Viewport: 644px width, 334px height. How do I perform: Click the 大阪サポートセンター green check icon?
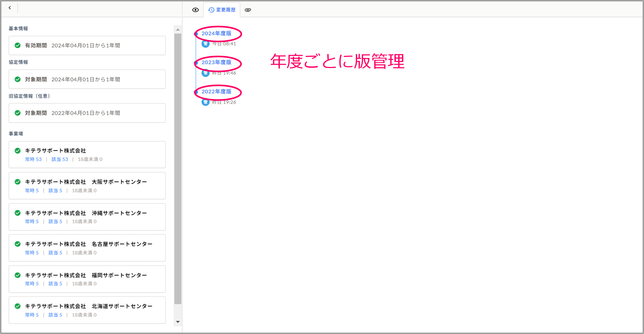(18, 182)
